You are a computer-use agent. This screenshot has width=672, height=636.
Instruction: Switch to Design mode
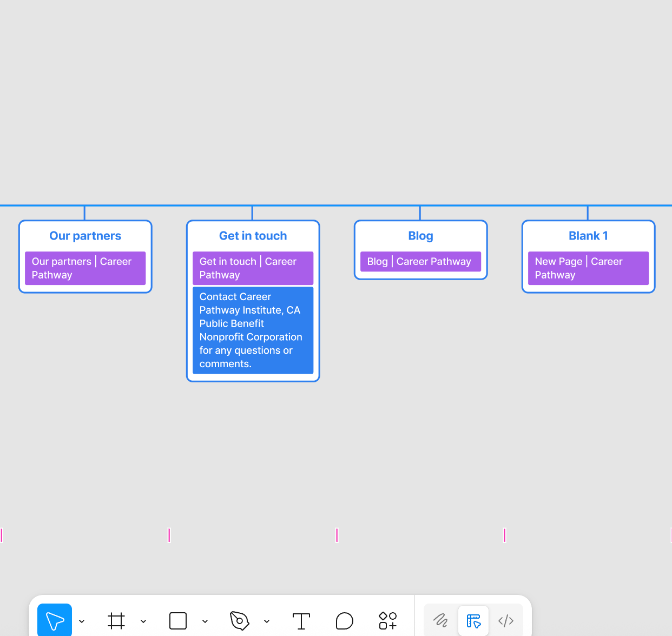(x=473, y=620)
